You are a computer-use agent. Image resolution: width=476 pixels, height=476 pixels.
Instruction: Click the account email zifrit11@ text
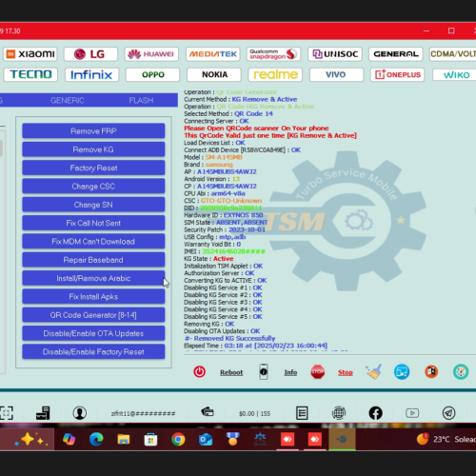(143, 413)
